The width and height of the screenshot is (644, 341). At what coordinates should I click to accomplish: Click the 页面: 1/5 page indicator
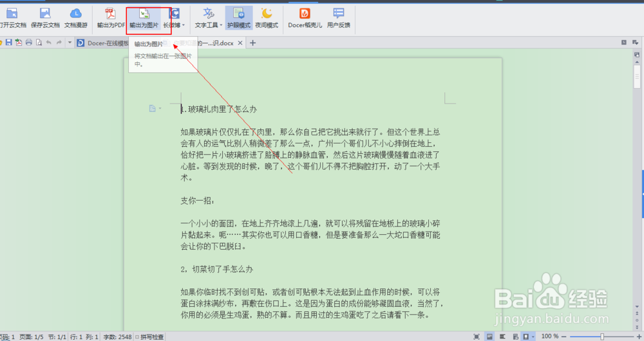32,337
